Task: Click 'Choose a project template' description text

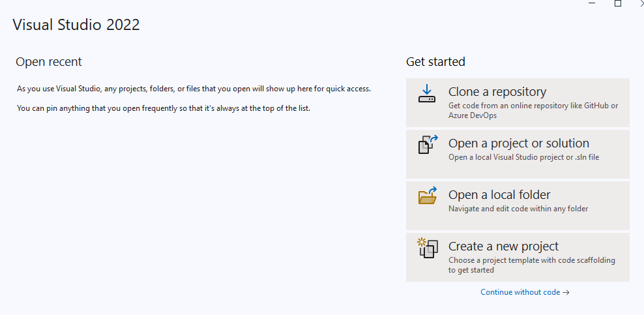Action: coord(532,265)
